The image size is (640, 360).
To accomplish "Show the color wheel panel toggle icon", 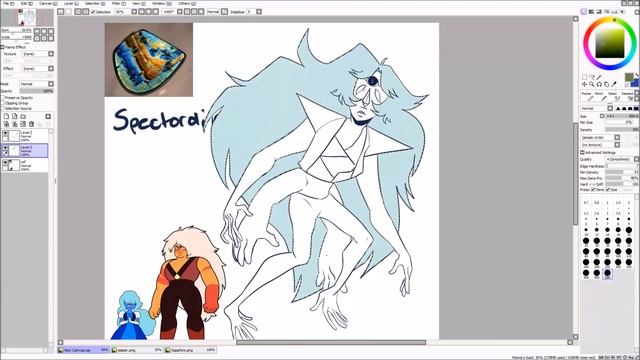I will pos(584,11).
